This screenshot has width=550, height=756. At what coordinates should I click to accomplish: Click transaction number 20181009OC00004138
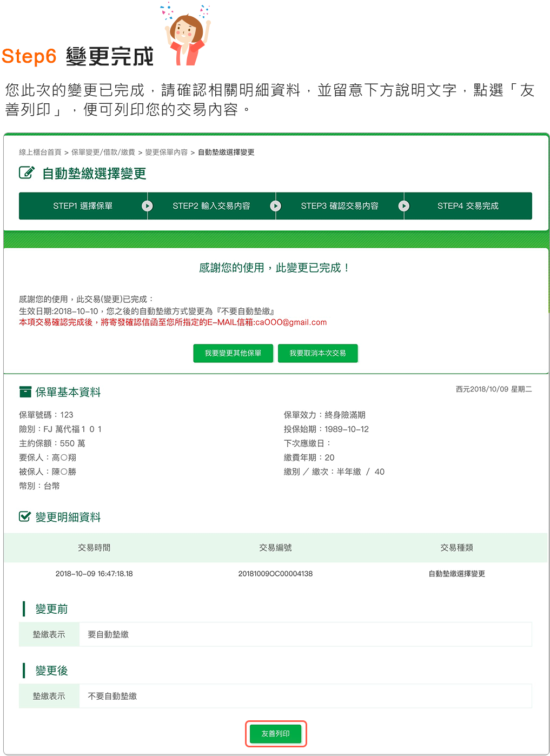(275, 574)
